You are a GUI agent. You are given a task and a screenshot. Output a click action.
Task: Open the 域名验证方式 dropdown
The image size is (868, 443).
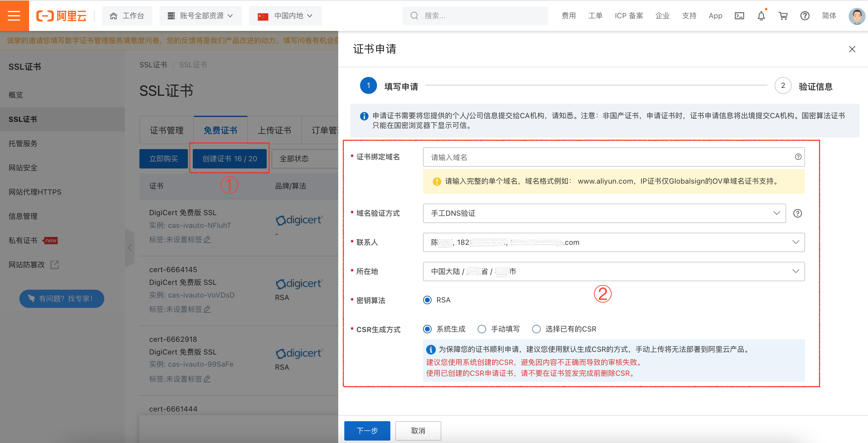[604, 213]
